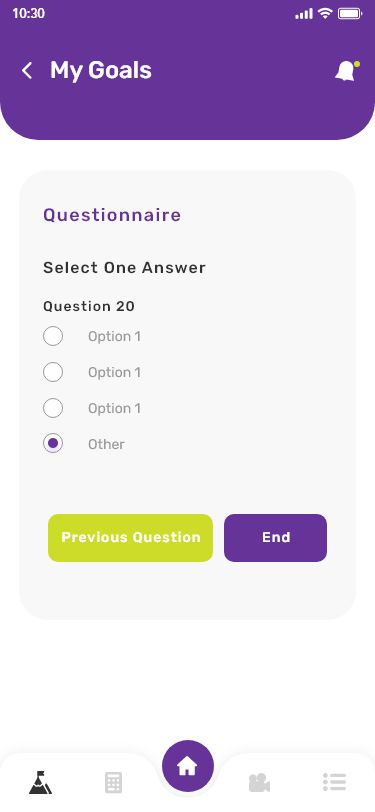
Task: Go to home using the center house icon
Action: (x=188, y=766)
